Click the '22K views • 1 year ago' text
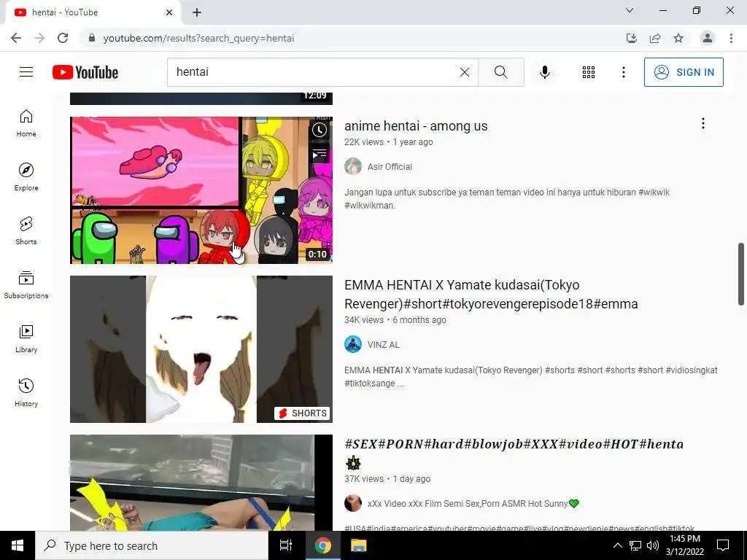Screen dimensions: 747x560 (389, 142)
